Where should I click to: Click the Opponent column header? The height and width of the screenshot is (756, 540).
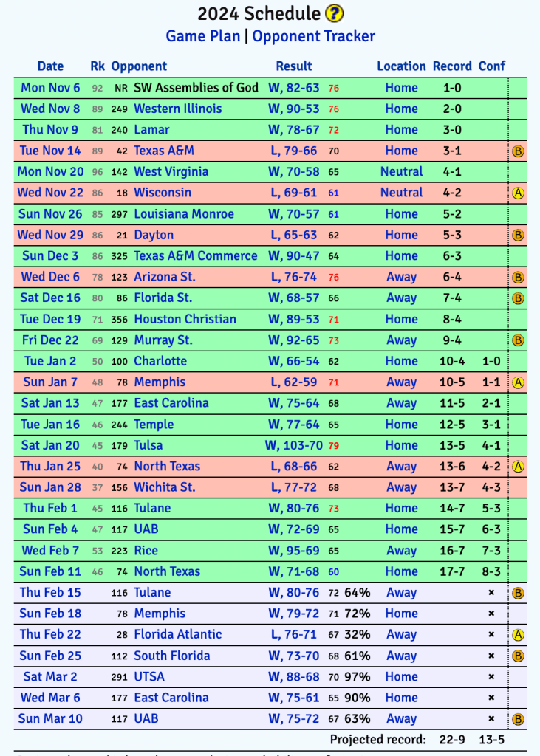pos(139,66)
